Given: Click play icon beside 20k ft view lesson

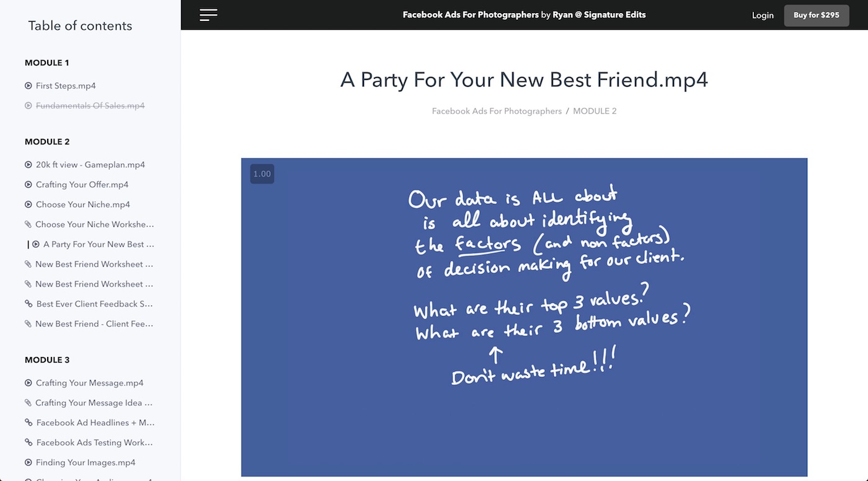Looking at the screenshot, I should (x=29, y=165).
